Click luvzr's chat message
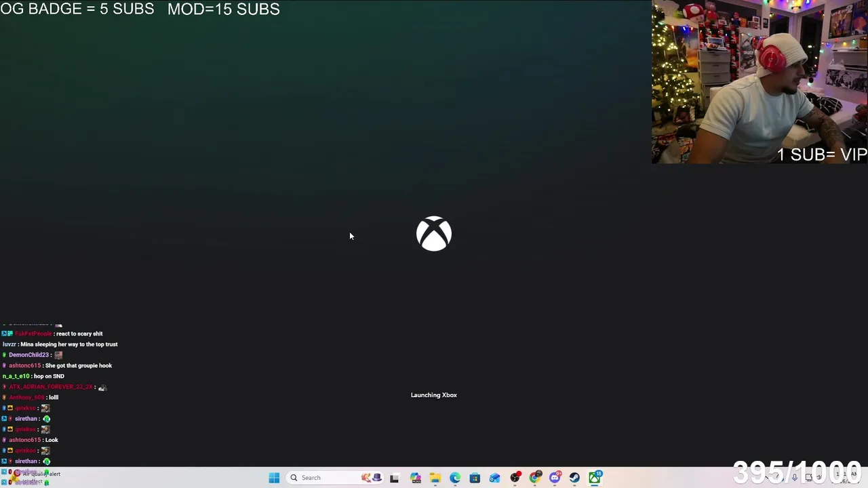 (x=60, y=344)
